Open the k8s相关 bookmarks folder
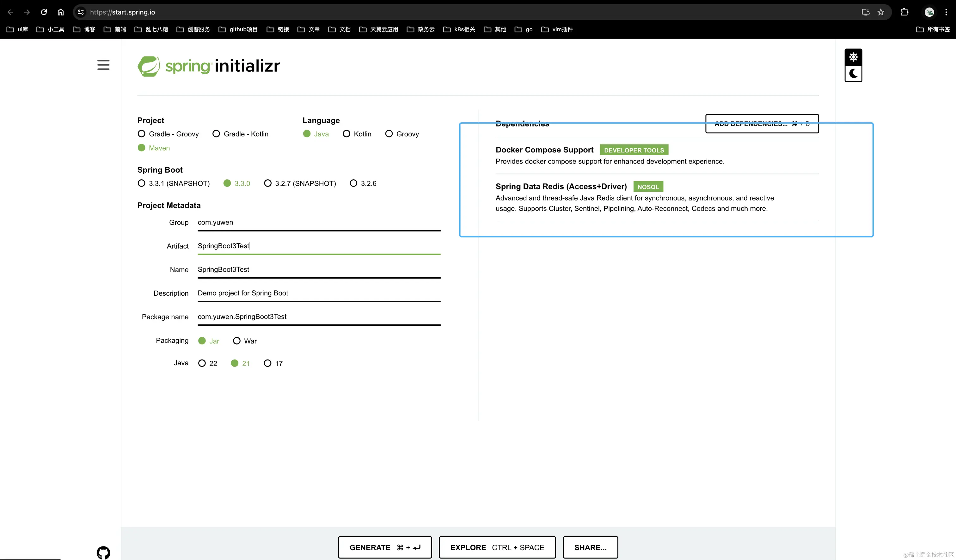This screenshot has width=956, height=560. [x=459, y=29]
